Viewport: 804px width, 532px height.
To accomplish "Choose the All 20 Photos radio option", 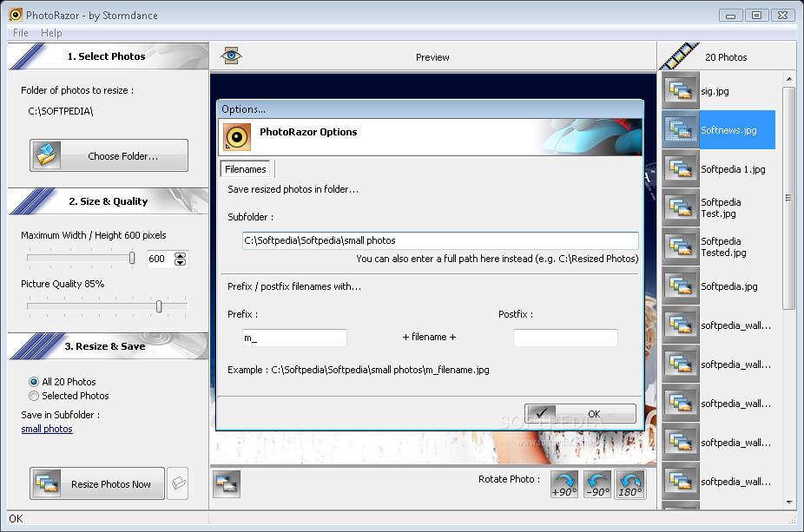I will click(34, 382).
